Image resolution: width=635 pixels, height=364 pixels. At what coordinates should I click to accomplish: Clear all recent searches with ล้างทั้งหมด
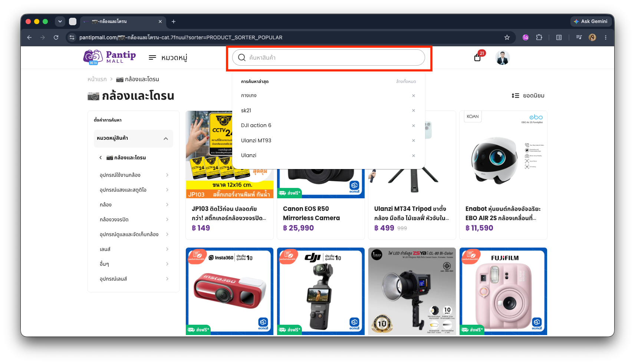tap(406, 82)
